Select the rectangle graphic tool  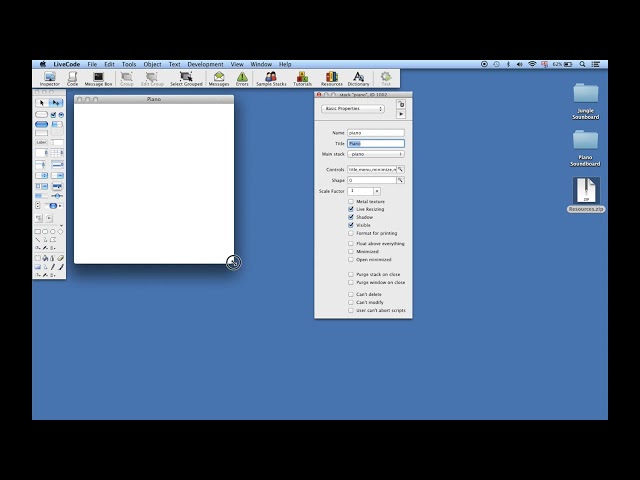coord(38,231)
